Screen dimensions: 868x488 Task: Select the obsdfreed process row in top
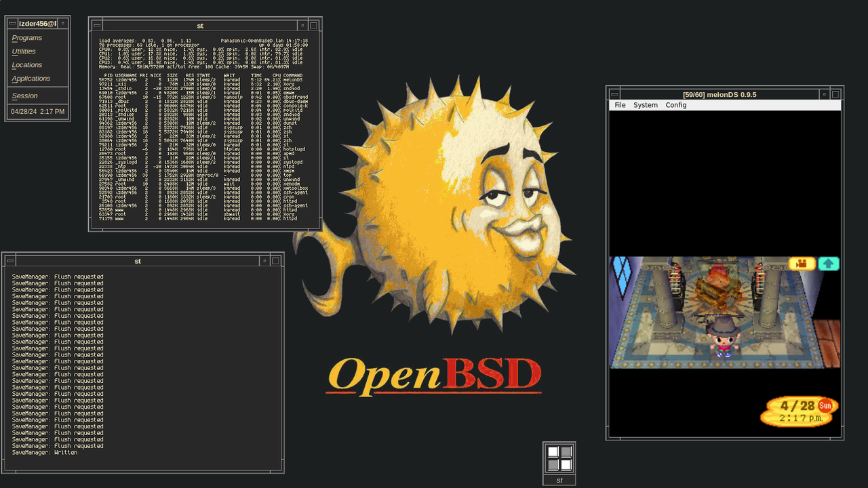coord(203,97)
